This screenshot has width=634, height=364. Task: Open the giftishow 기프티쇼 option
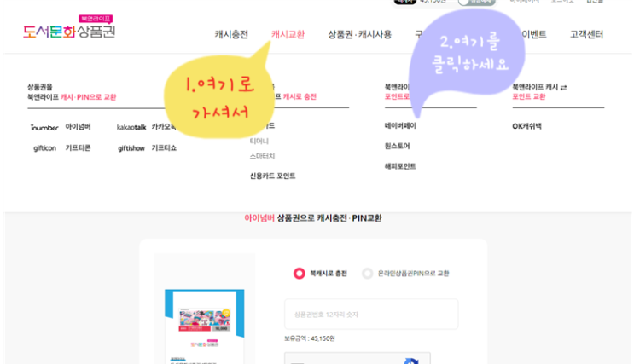[147, 148]
